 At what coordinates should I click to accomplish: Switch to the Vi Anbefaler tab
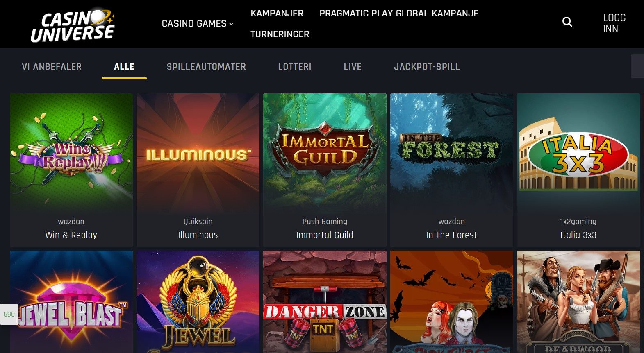click(x=52, y=67)
